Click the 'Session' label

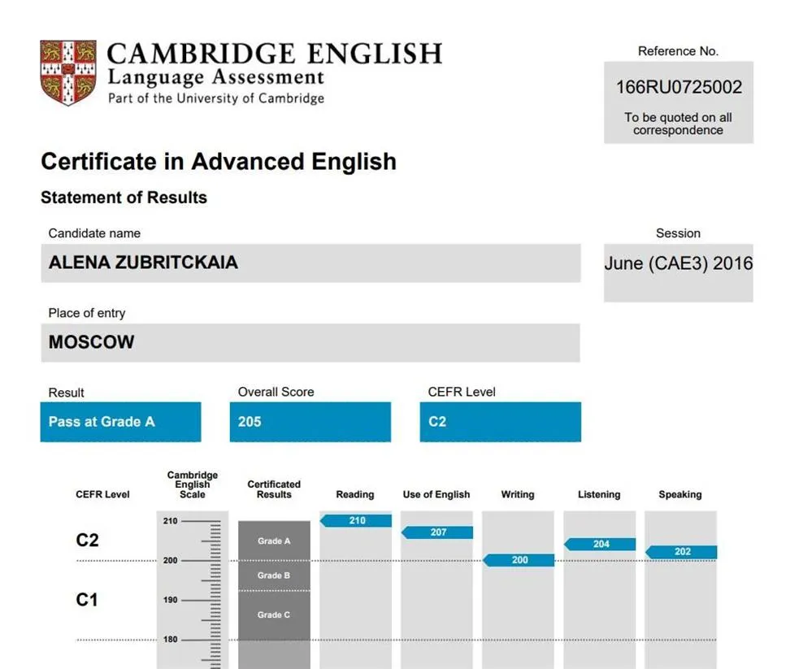[678, 233]
